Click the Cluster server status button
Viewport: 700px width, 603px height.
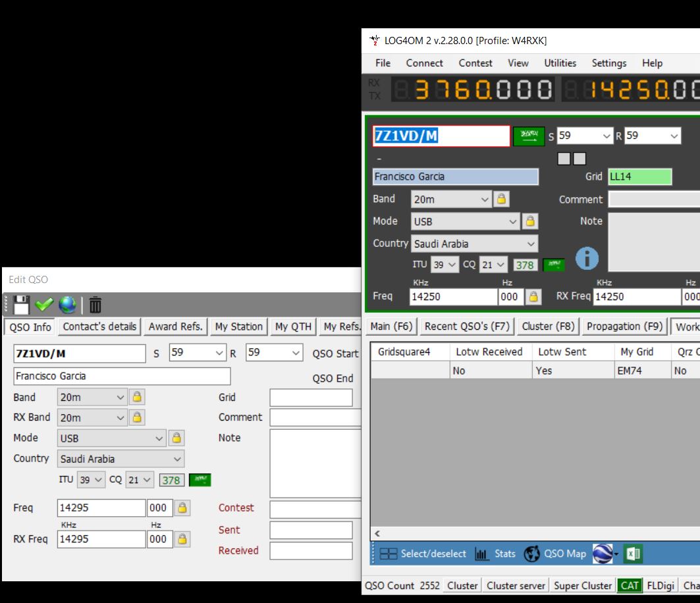pyautogui.click(x=516, y=586)
